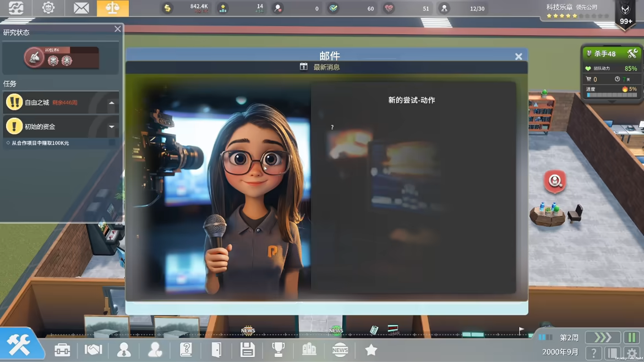
Task: Click the dollar money counter icon
Action: click(x=167, y=8)
